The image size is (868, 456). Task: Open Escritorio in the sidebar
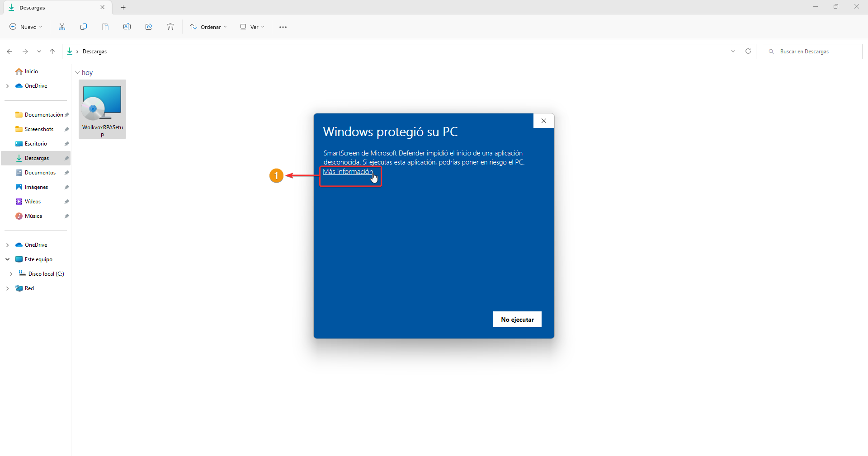point(36,144)
